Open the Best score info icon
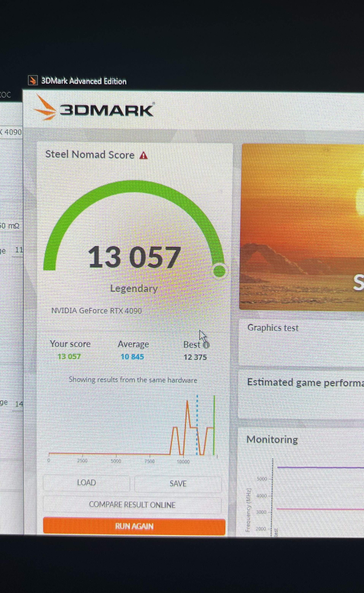 206,345
